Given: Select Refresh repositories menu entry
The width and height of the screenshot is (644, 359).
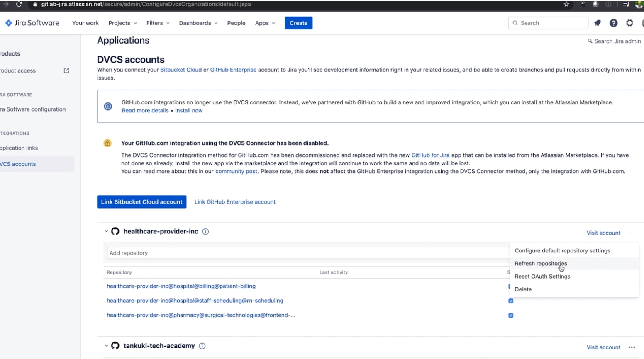Looking at the screenshot, I should pos(574,264).
